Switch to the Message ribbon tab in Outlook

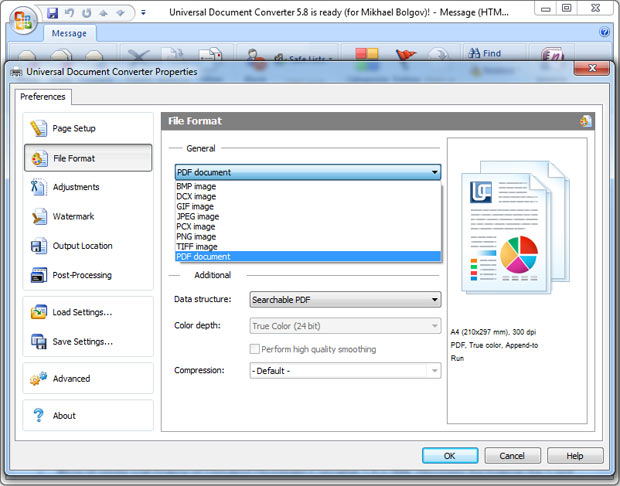[69, 33]
